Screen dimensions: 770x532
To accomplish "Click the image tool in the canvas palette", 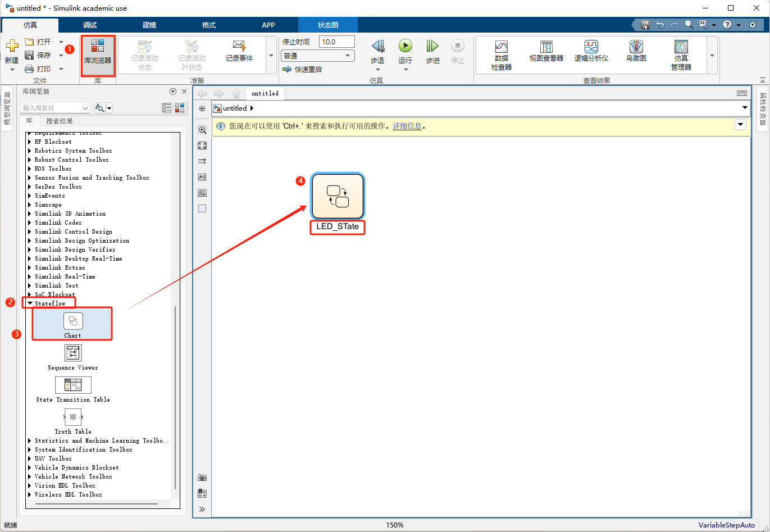I will click(202, 193).
